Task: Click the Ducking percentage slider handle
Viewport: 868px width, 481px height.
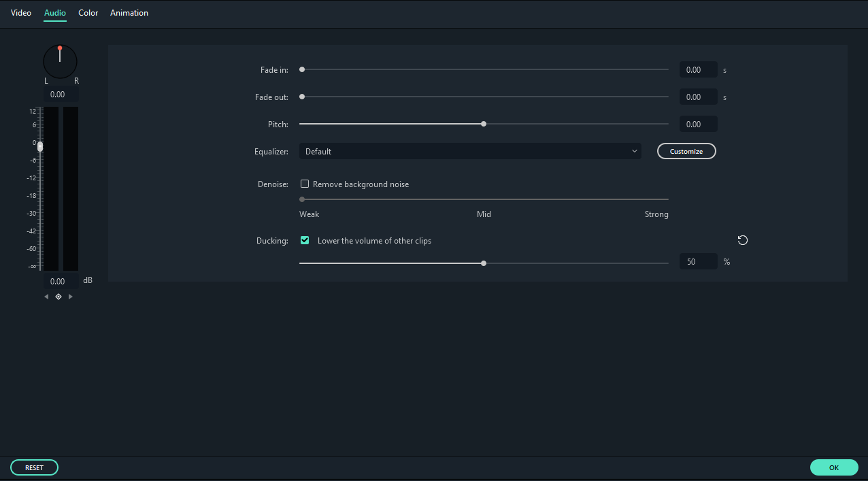Action: click(484, 263)
